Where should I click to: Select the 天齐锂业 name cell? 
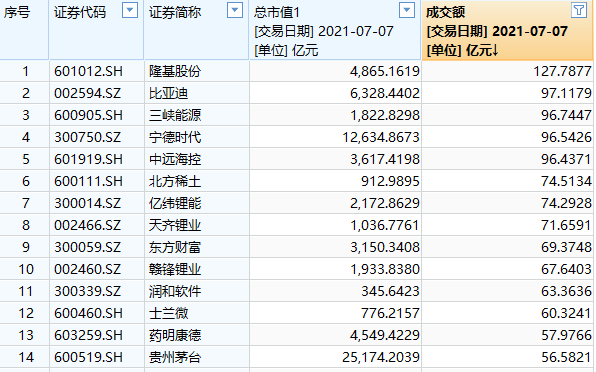click(197, 225)
